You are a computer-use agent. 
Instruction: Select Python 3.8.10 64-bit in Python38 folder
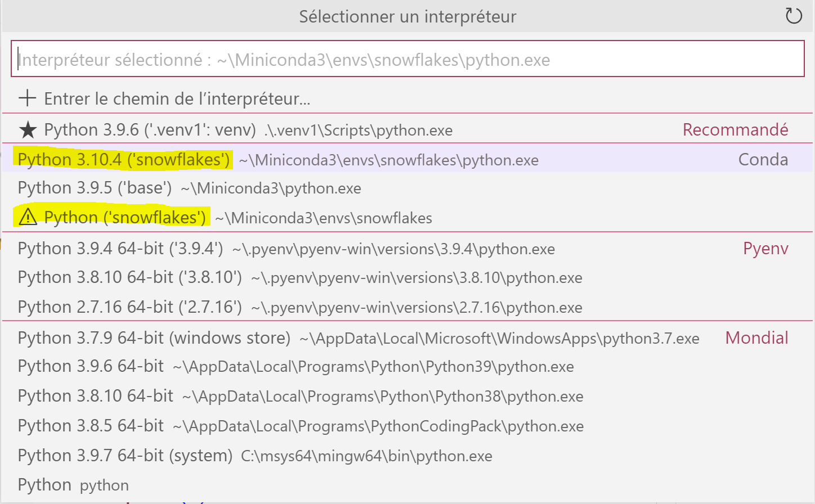point(407,396)
